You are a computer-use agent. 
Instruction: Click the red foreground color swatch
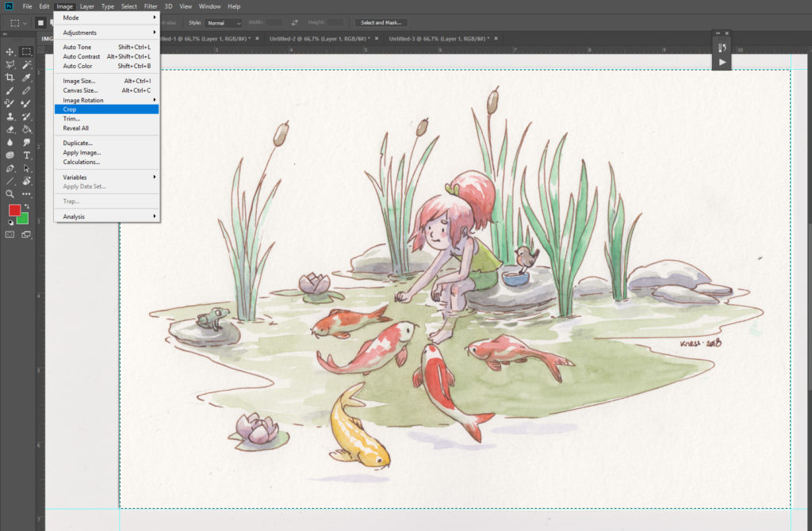pos(14,210)
